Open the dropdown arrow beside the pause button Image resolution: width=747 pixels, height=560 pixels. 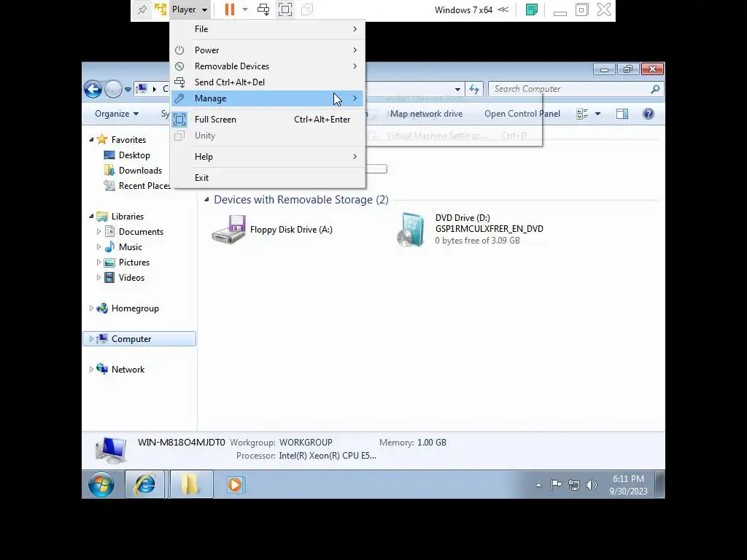[245, 9]
